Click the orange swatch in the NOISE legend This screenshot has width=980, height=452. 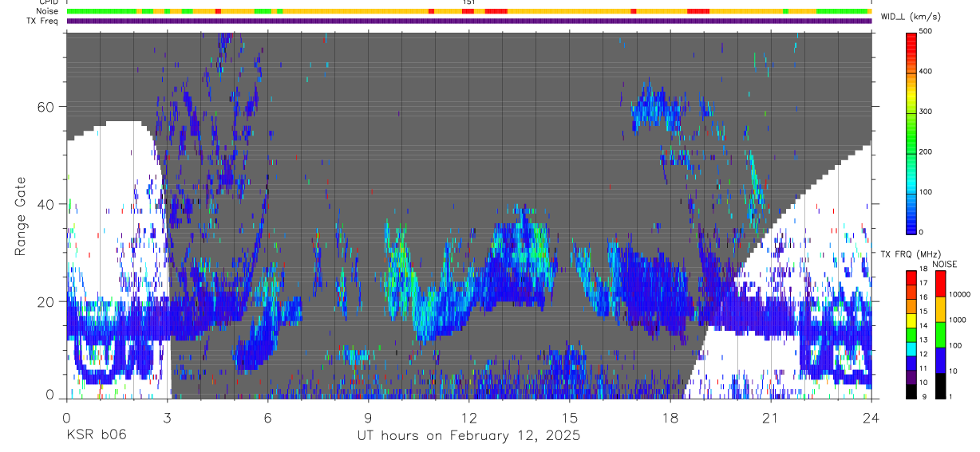[940, 309]
